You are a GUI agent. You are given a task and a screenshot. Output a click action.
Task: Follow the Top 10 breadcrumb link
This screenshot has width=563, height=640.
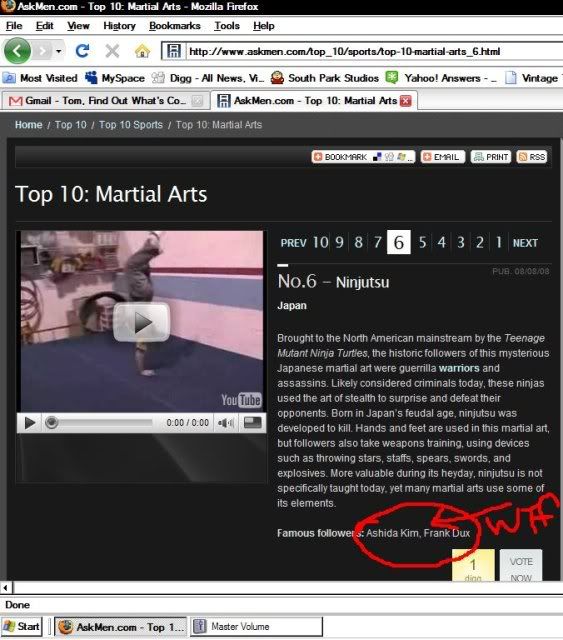(71, 125)
